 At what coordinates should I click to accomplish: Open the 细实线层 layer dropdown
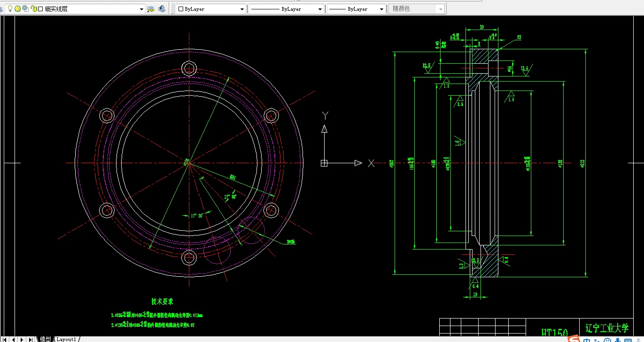(x=141, y=9)
